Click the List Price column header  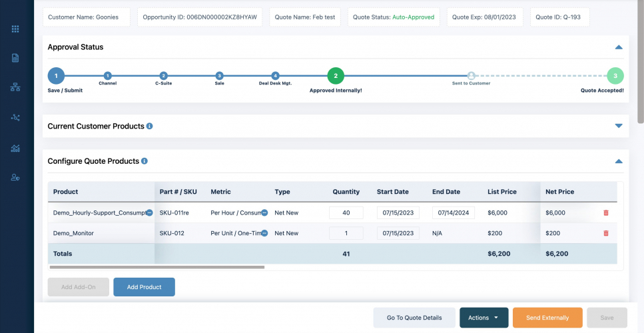[x=502, y=192]
